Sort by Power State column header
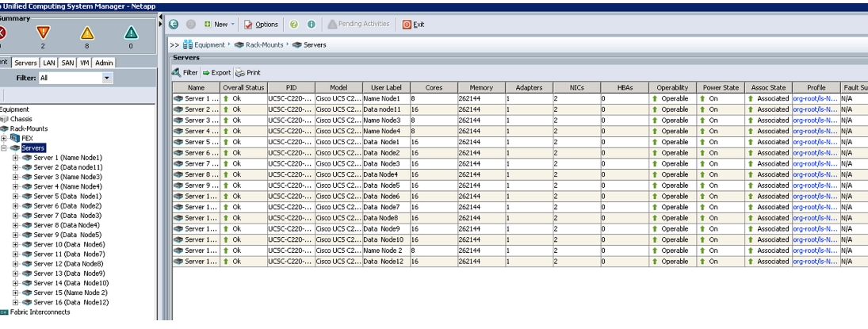This screenshot has height=329, width=868. point(721,87)
